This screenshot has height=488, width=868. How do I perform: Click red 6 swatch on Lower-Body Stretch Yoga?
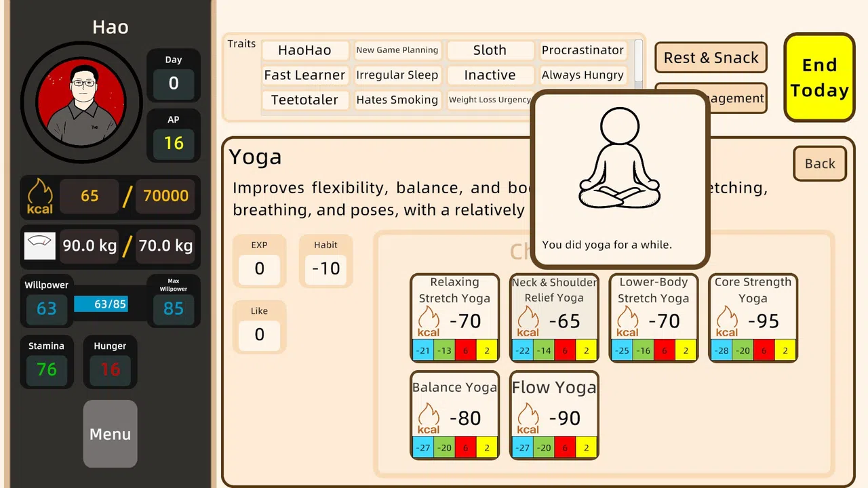(665, 350)
